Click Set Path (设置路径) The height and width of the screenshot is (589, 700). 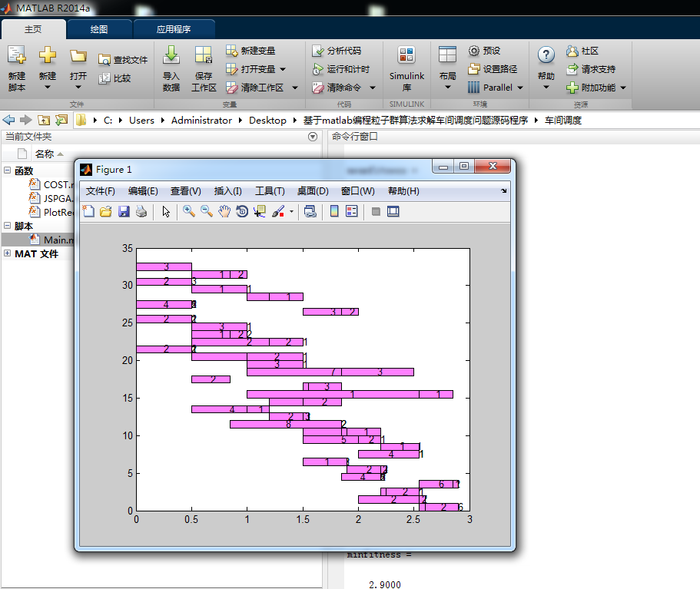pos(493,69)
